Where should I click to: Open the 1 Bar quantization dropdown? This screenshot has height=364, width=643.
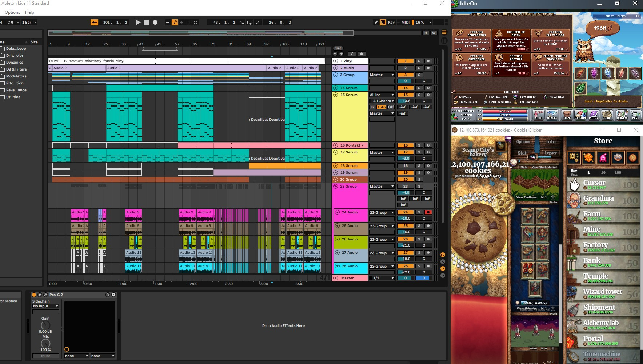click(29, 22)
